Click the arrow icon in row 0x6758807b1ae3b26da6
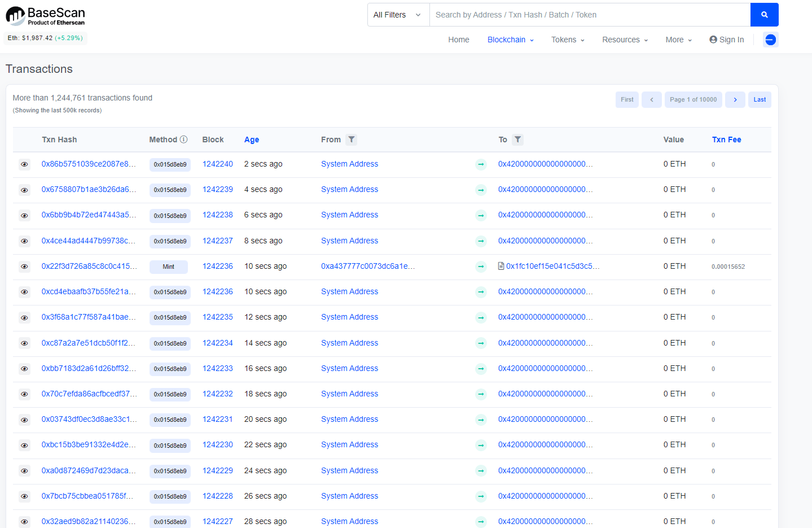 click(x=481, y=190)
